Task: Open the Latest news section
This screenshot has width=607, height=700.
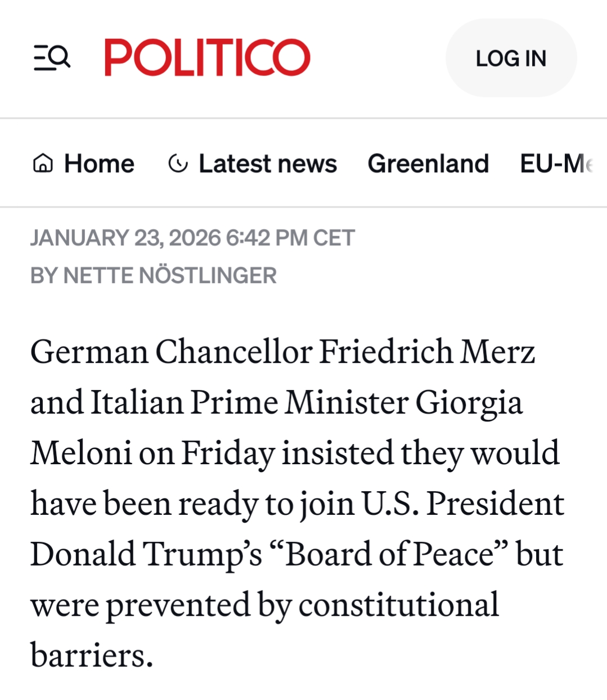Action: [267, 164]
